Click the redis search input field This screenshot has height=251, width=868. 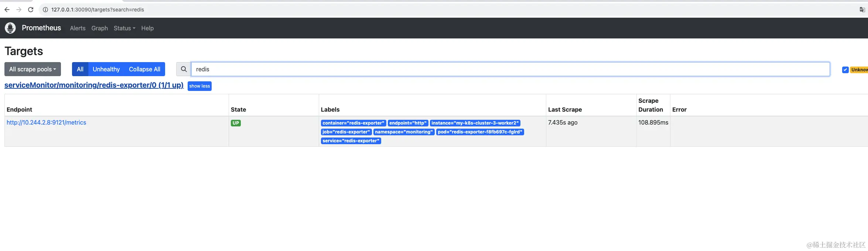[x=510, y=69]
